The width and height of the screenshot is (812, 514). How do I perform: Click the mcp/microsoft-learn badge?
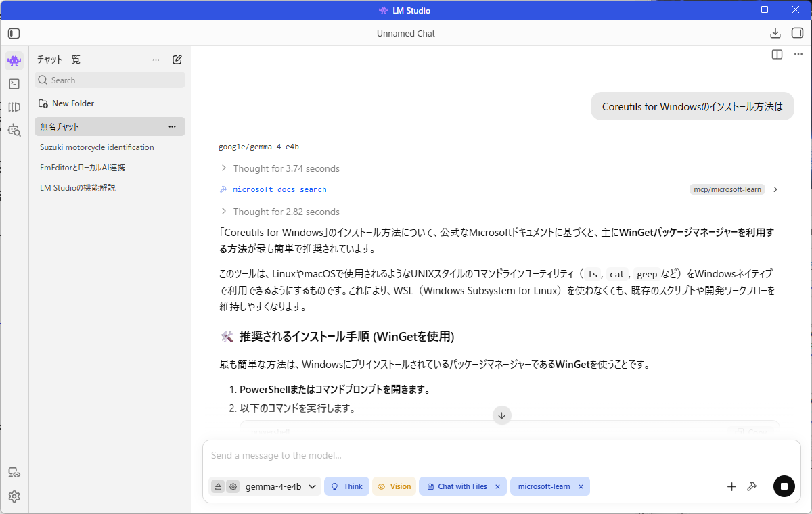pos(727,189)
